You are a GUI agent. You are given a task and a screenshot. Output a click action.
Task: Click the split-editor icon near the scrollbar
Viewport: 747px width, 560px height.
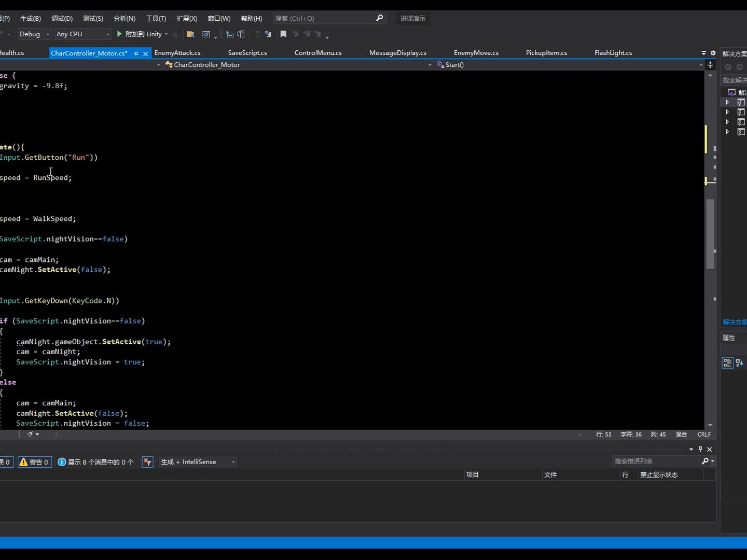pos(710,65)
